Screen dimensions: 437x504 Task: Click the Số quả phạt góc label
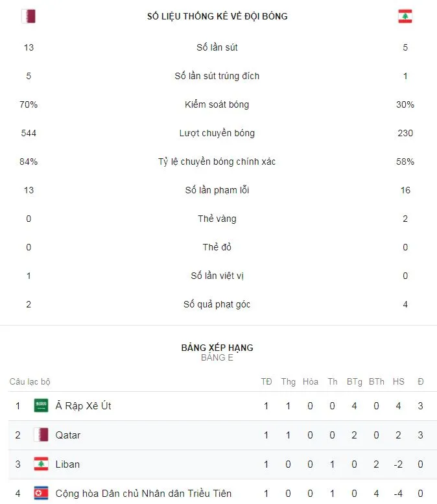pyautogui.click(x=217, y=304)
